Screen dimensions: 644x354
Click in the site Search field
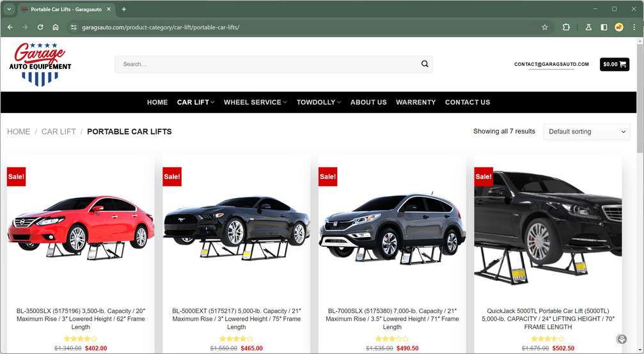[269, 64]
